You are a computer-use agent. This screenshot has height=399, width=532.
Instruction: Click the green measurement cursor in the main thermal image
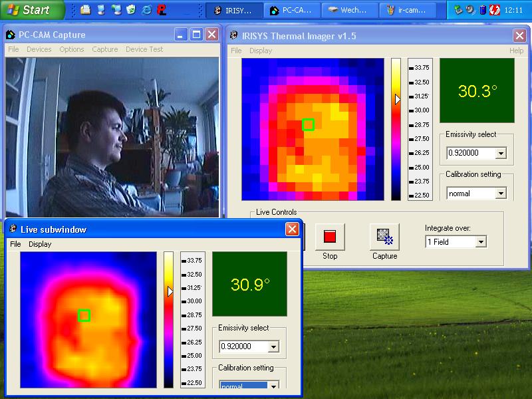308,124
